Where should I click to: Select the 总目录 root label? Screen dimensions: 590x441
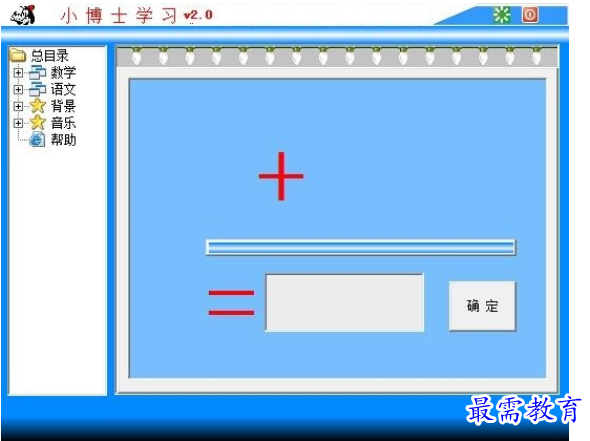point(50,56)
